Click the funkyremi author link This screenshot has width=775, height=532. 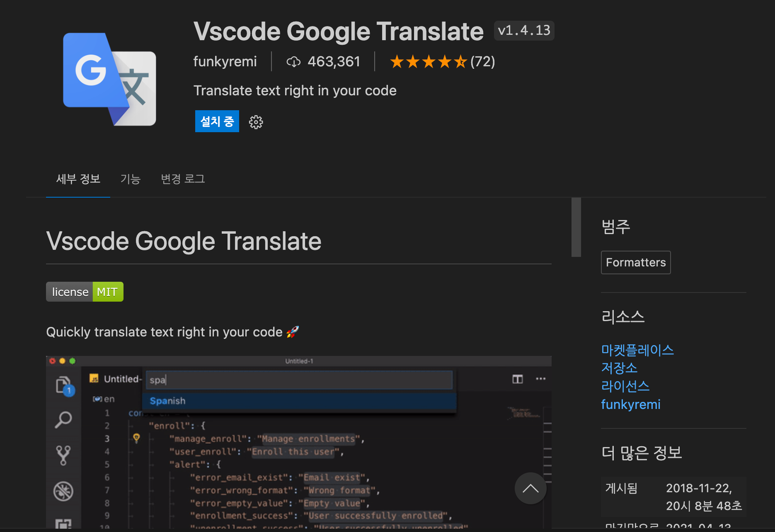pos(630,404)
